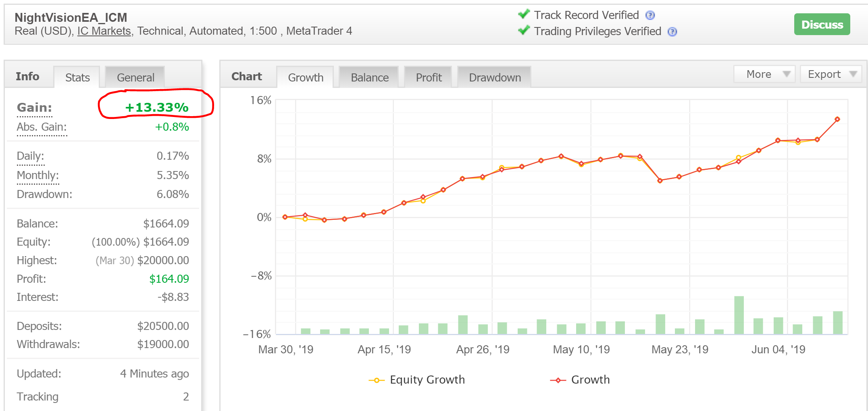This screenshot has height=411, width=868.
Task: Open the General tab
Action: click(x=135, y=77)
